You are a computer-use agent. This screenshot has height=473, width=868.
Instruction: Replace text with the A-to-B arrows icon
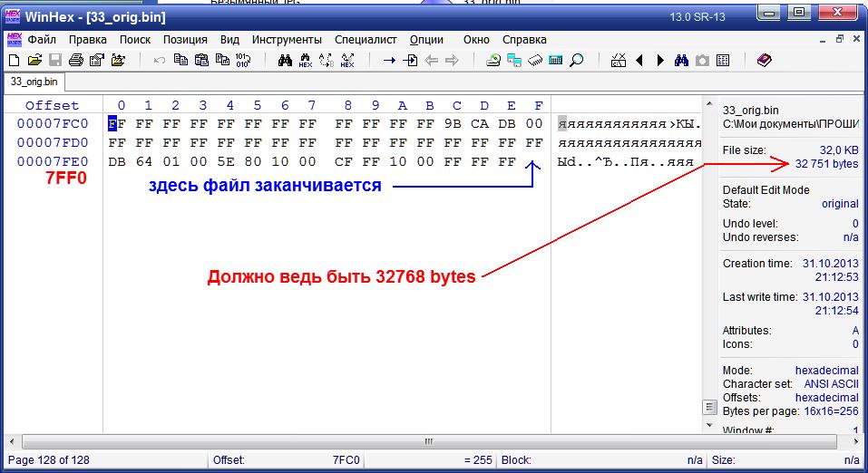(x=327, y=61)
